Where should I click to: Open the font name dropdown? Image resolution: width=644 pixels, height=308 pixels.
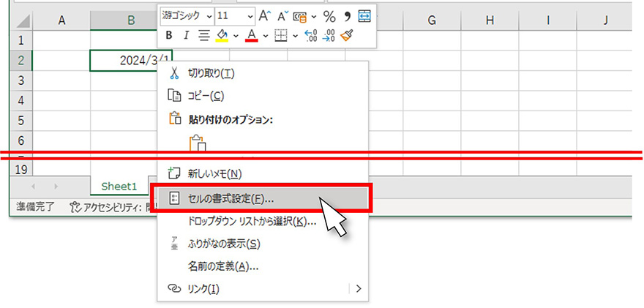point(209,15)
